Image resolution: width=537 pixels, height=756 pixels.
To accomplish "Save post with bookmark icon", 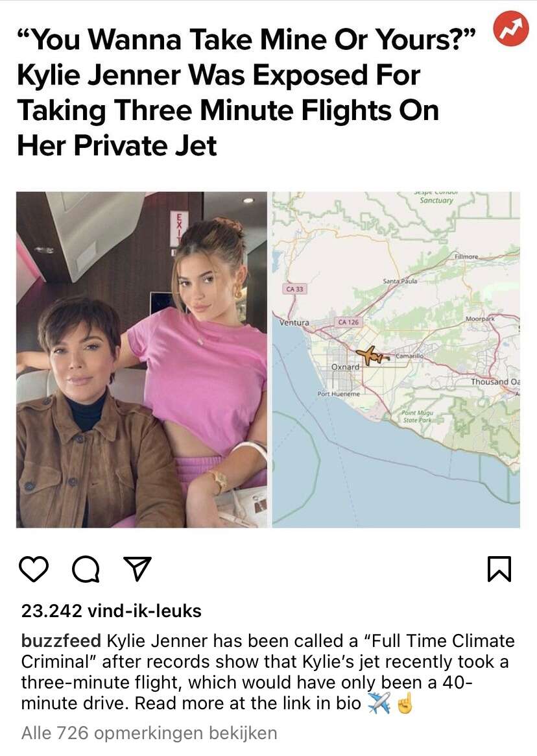I will (x=499, y=569).
